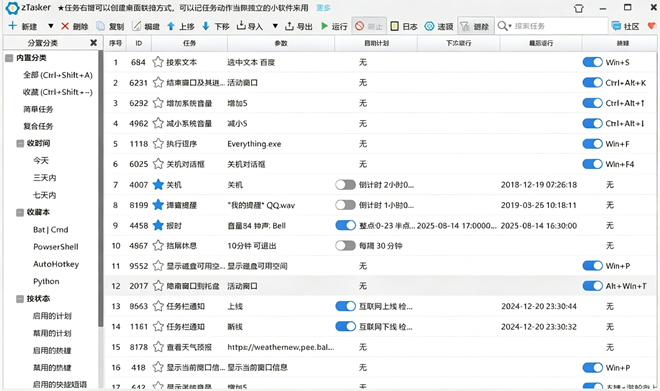Click the 编辑 (Edit) pencil icon

[136, 26]
